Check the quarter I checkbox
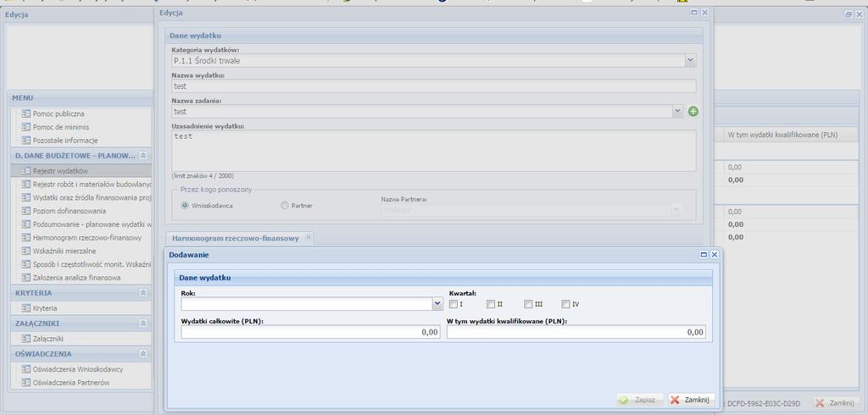The width and height of the screenshot is (868, 415). 453,304
